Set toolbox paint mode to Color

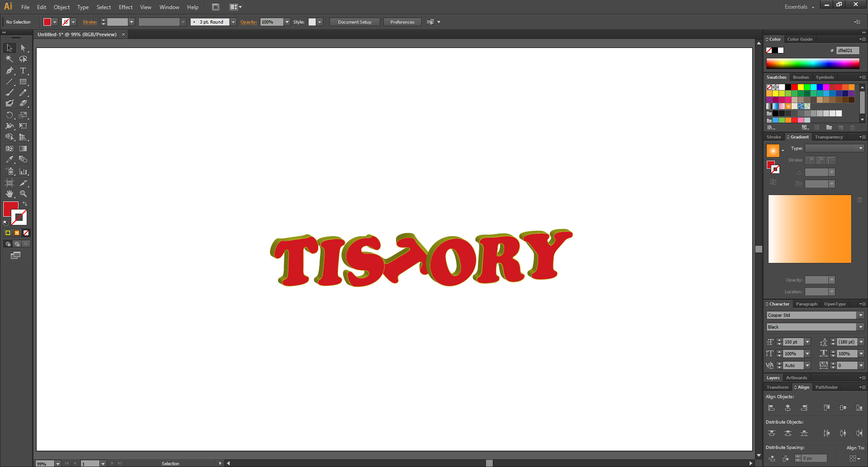[x=8, y=233]
